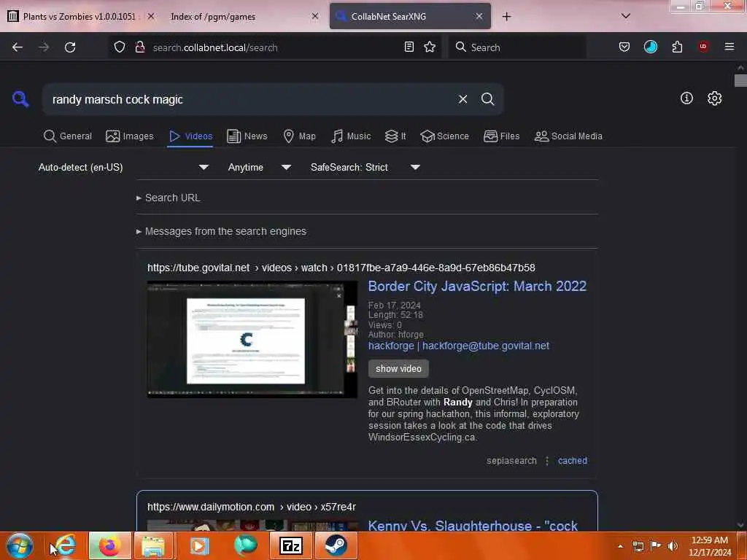Select the Files search category
This screenshot has height=560, width=747.
click(x=502, y=136)
